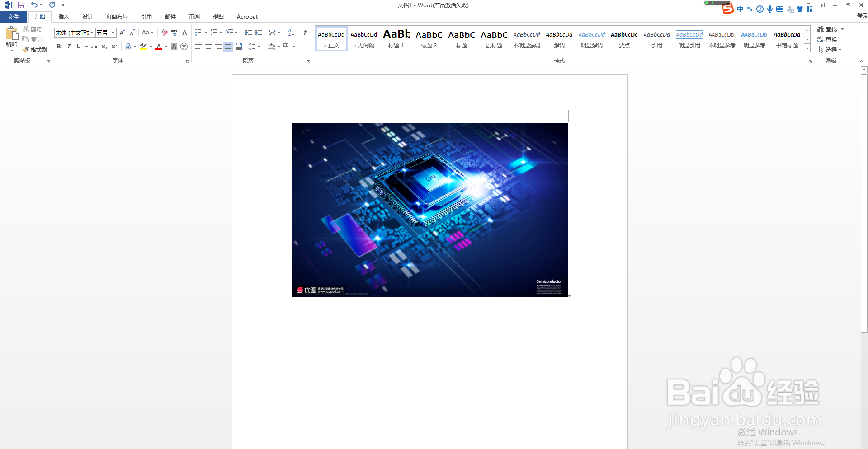Image resolution: width=868 pixels, height=449 pixels.
Task: Toggle Superscript formatting
Action: [114, 47]
